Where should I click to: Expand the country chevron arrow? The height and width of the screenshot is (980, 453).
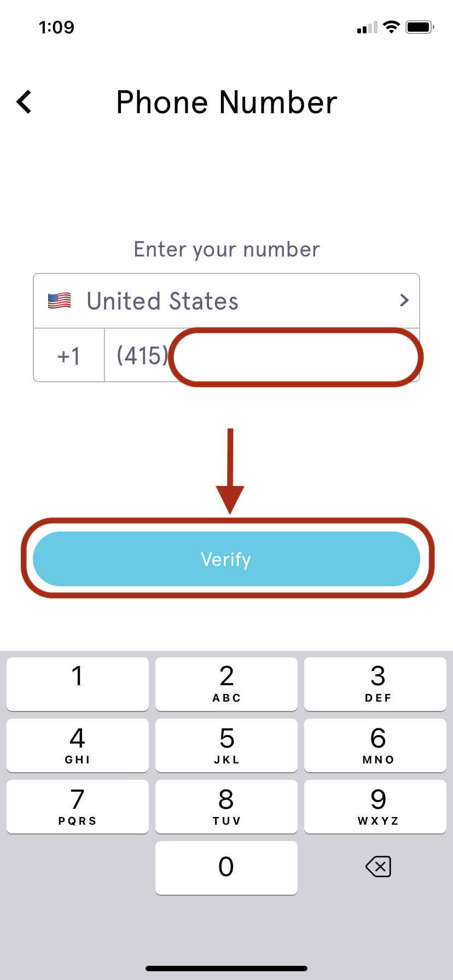pos(404,300)
